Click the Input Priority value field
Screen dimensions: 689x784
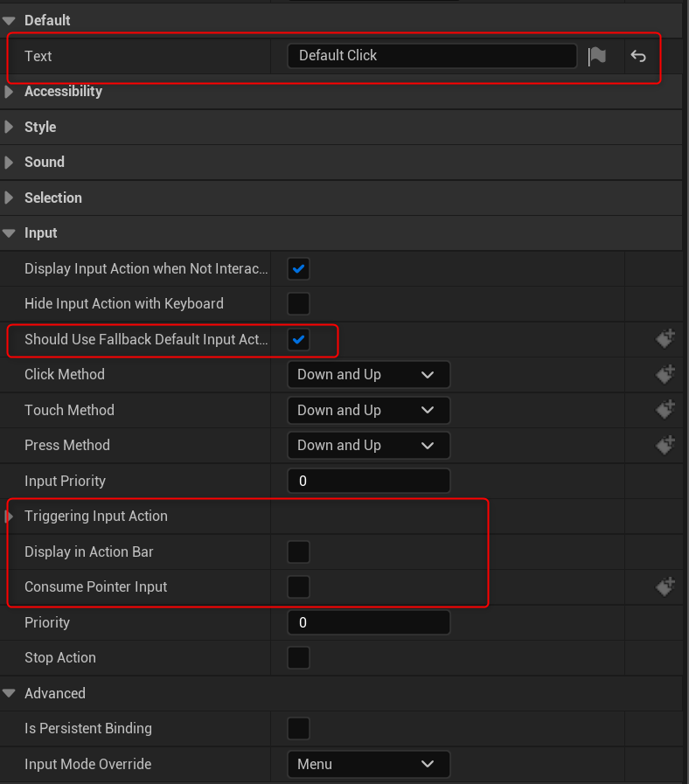[368, 480]
